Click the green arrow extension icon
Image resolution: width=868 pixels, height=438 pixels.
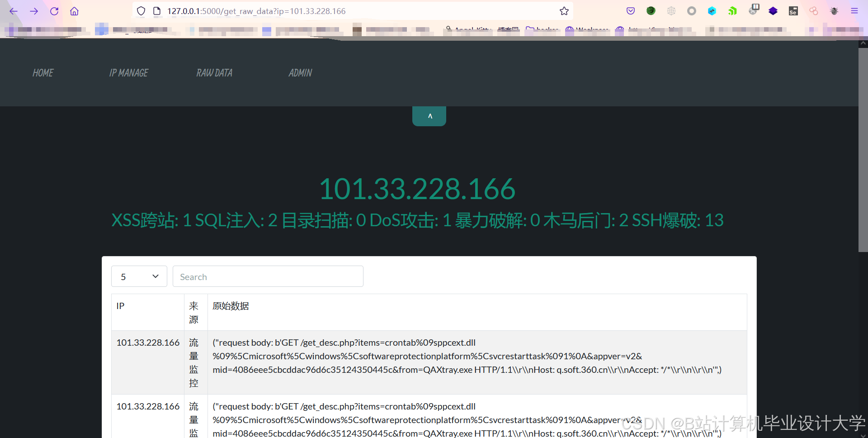click(x=732, y=11)
